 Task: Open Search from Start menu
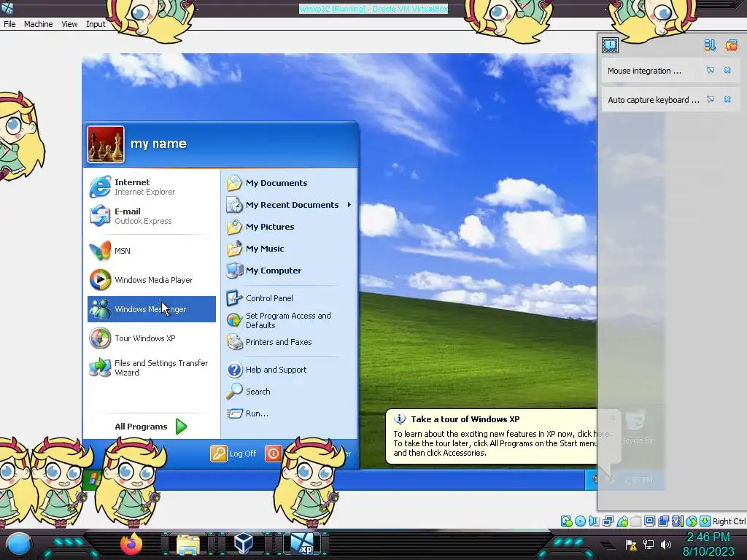point(290,392)
